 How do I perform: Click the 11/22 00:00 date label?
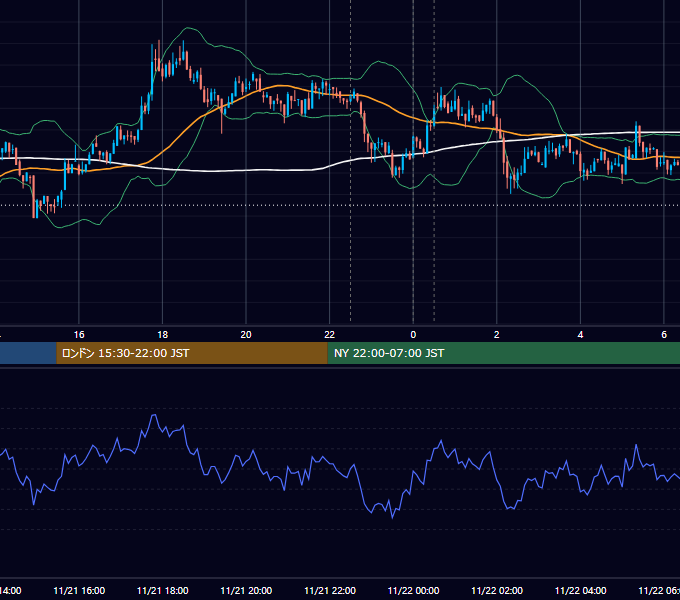(x=413, y=590)
